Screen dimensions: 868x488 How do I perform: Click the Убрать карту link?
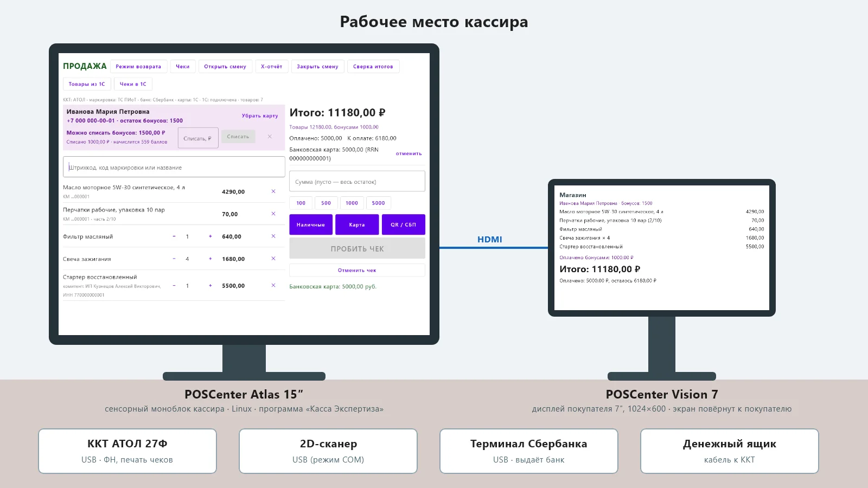(260, 115)
